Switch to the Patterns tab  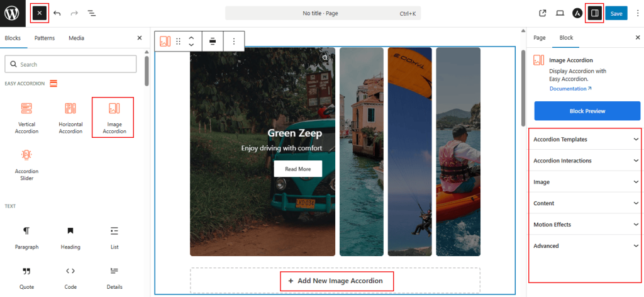[x=45, y=38]
